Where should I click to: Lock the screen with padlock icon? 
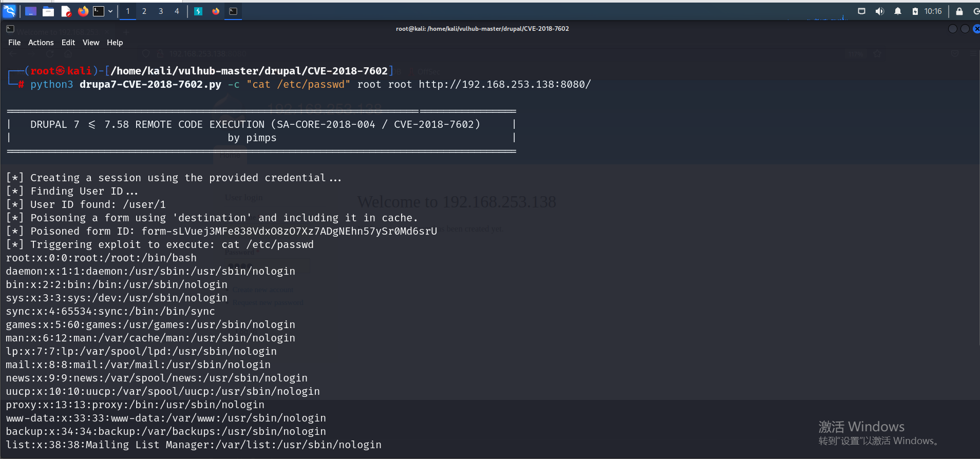(959, 11)
